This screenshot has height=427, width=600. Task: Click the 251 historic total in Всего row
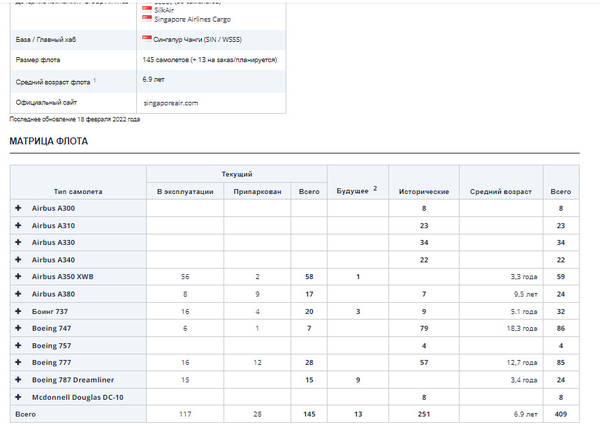tap(424, 414)
